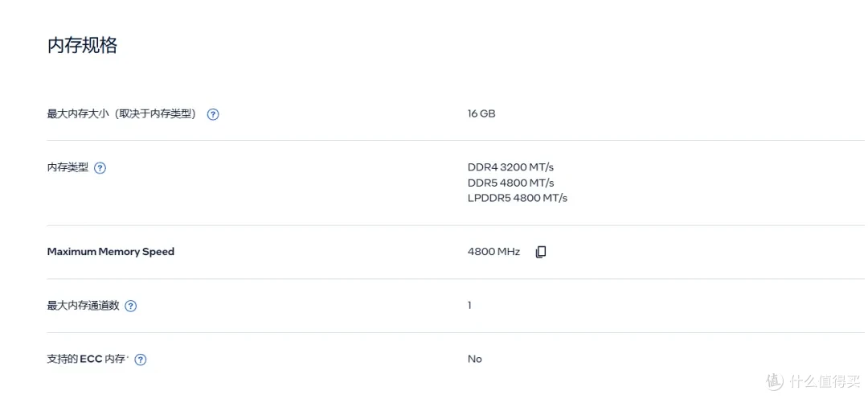
Task: Show help for 最大内存通道数
Action: [131, 306]
